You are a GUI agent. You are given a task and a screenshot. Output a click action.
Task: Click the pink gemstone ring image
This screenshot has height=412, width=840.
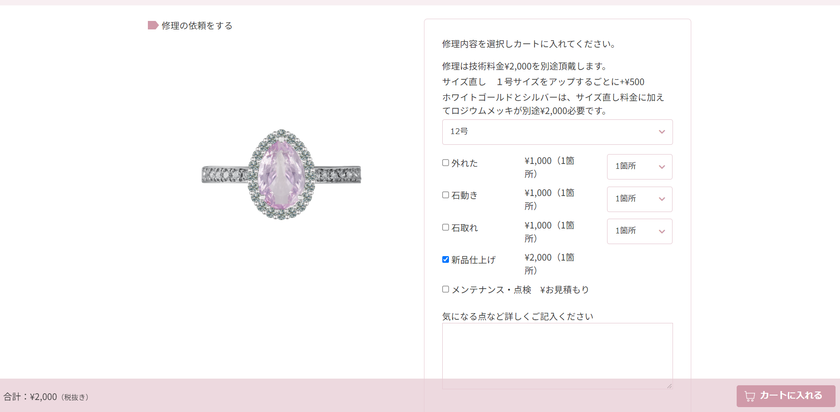pyautogui.click(x=281, y=175)
